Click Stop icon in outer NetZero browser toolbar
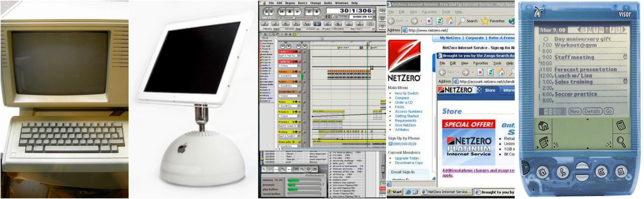The image size is (644, 199). coord(429,21)
